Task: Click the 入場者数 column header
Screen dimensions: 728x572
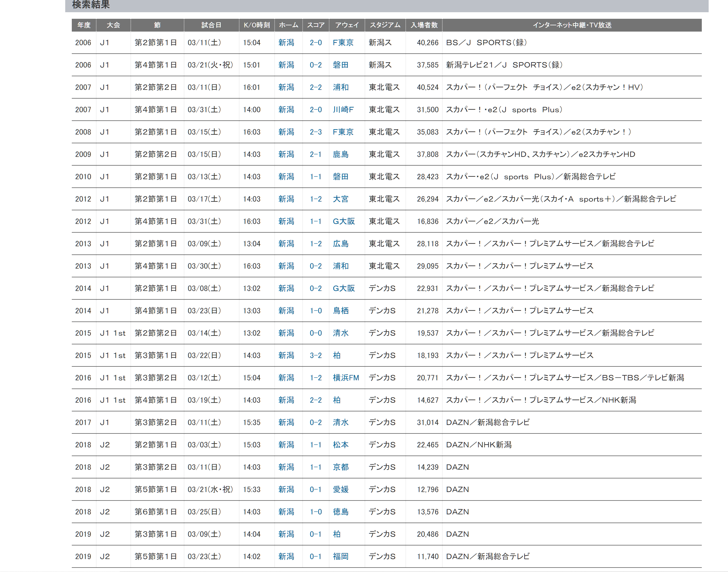Action: pyautogui.click(x=424, y=25)
